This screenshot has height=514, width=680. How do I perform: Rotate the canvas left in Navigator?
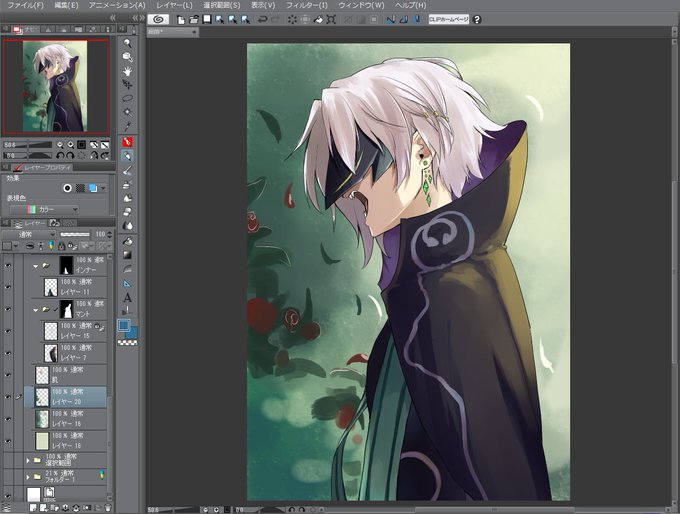[x=60, y=155]
